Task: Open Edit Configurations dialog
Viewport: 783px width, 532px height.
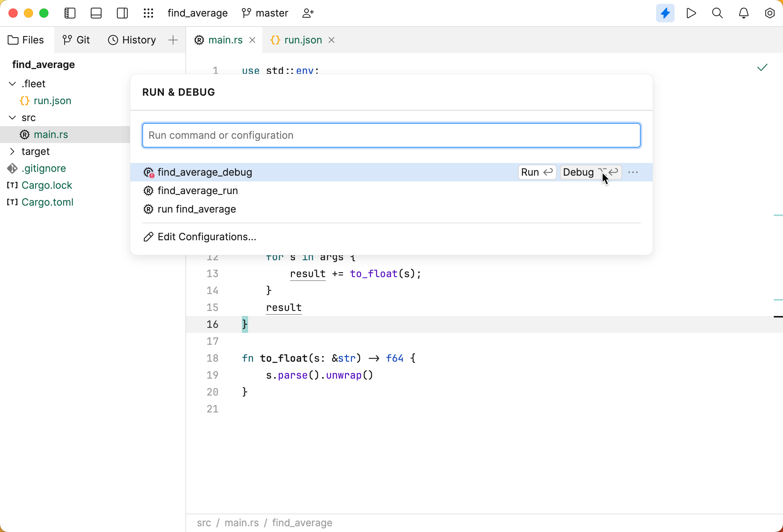Action: click(x=207, y=236)
